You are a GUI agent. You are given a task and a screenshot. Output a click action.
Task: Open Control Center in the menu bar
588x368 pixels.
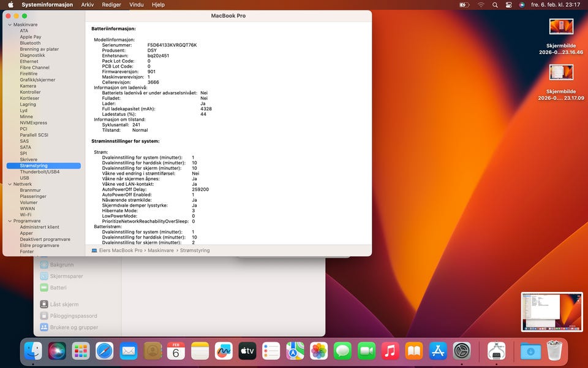tap(509, 4)
